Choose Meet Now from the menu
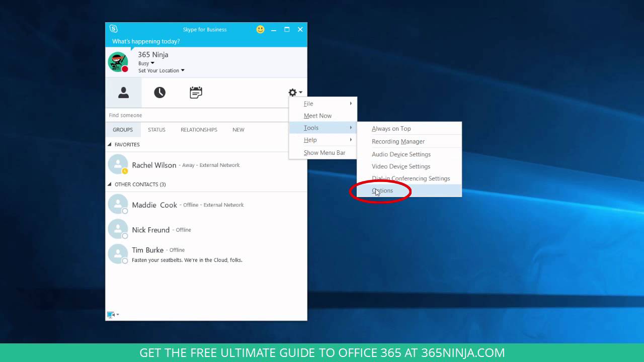 point(323,116)
